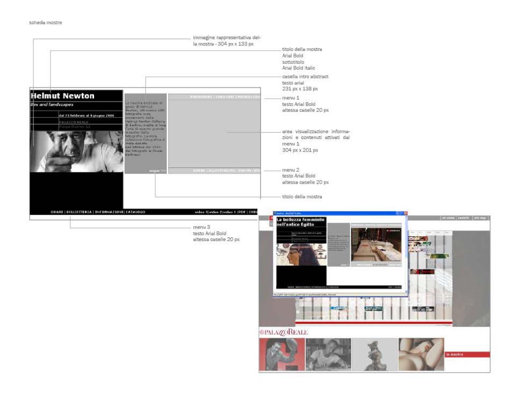Open the 'site map' link
532x399 pixels.
tap(480, 218)
